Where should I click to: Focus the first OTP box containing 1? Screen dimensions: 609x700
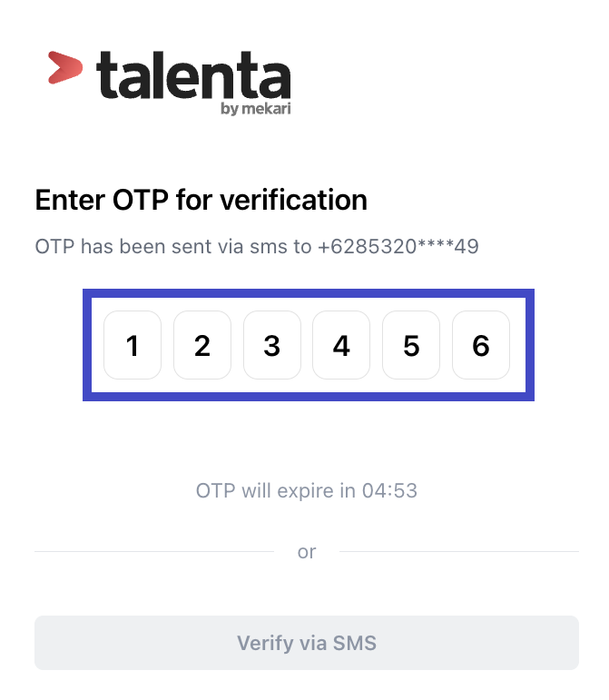tap(133, 345)
